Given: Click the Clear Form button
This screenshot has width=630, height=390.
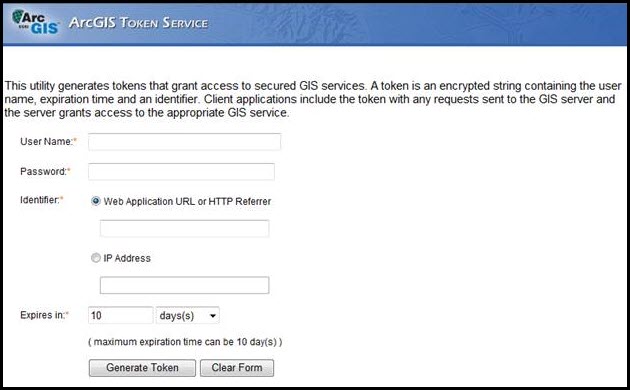Looking at the screenshot, I should pyautogui.click(x=237, y=368).
